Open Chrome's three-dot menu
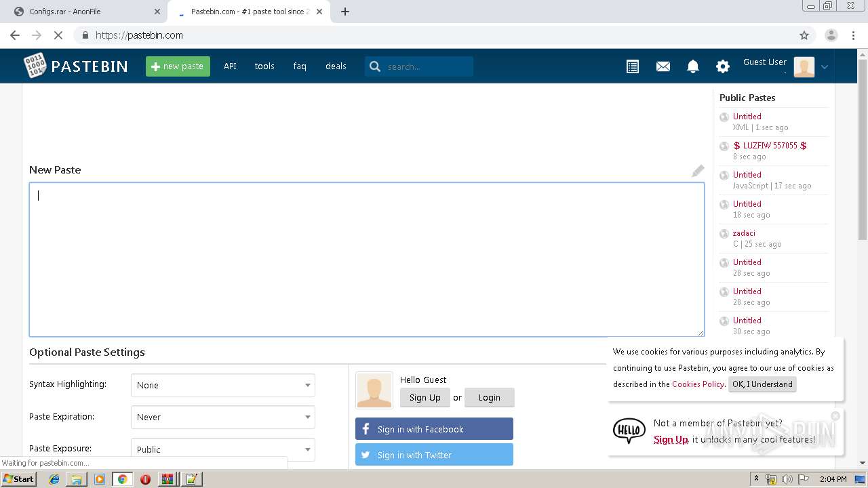The image size is (868, 488). pos(853,35)
